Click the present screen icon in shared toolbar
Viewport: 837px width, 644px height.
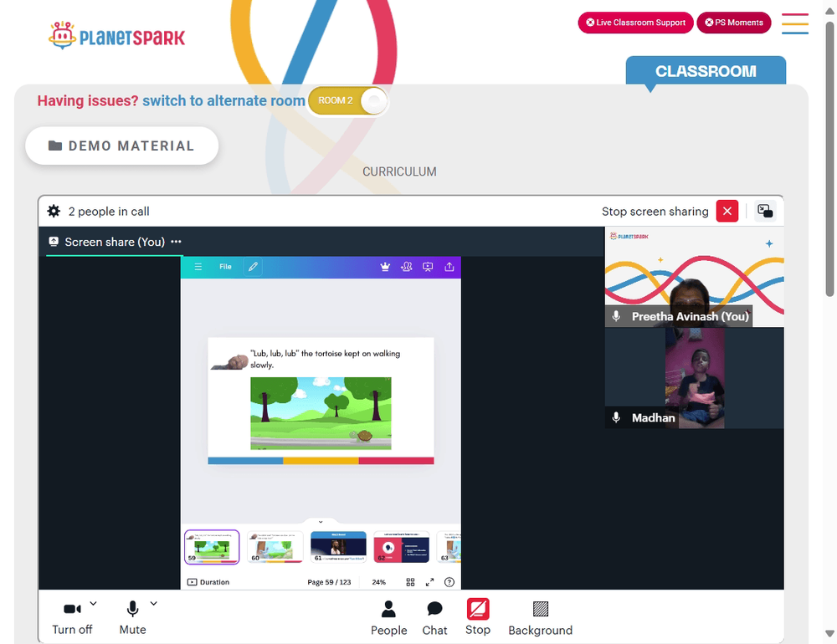point(428,267)
